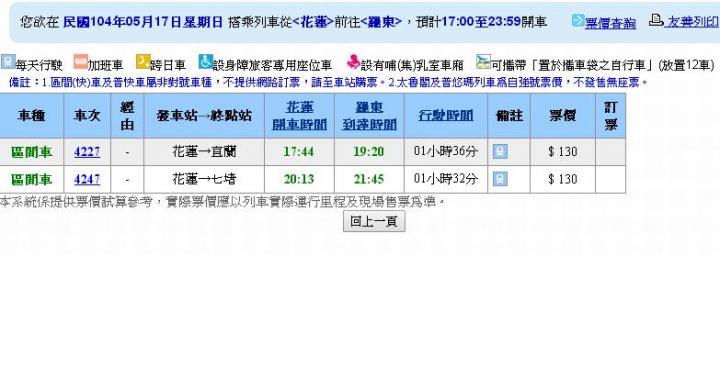720x367 pixels.
Task: Open the 票價查詢 link
Action: tap(610, 23)
